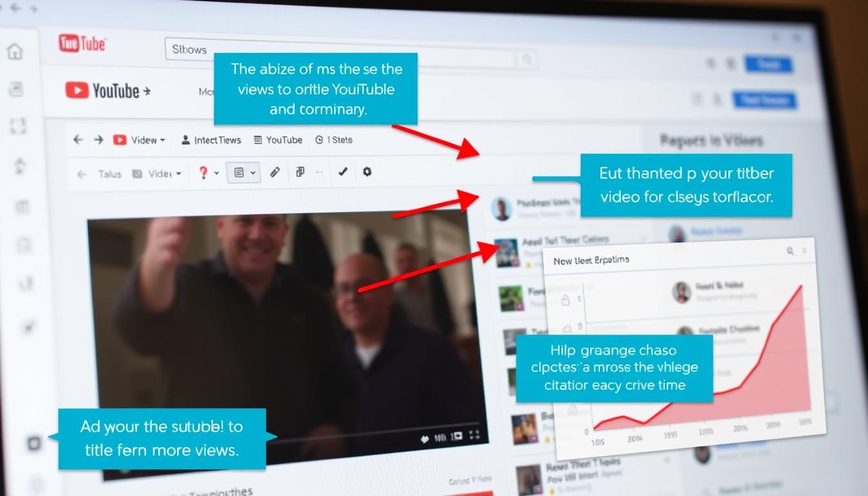Select the pencil edit tool
Viewport: 868px width, 496px height.
coord(275,172)
